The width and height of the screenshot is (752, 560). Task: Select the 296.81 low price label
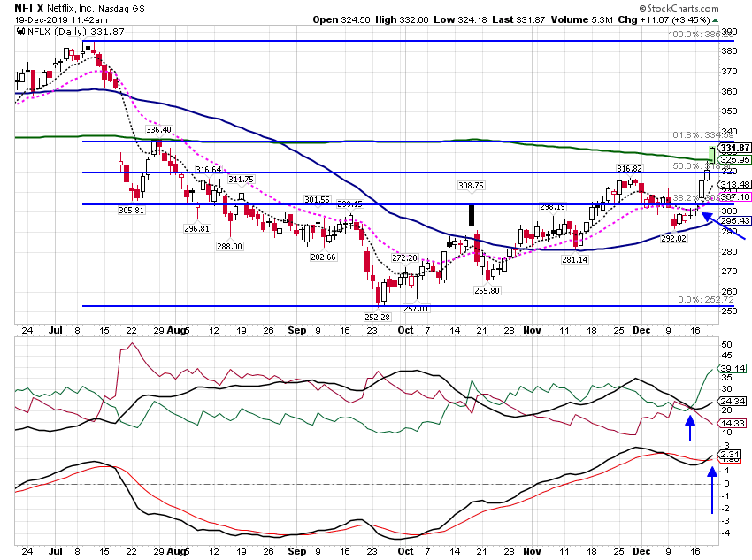pos(197,229)
